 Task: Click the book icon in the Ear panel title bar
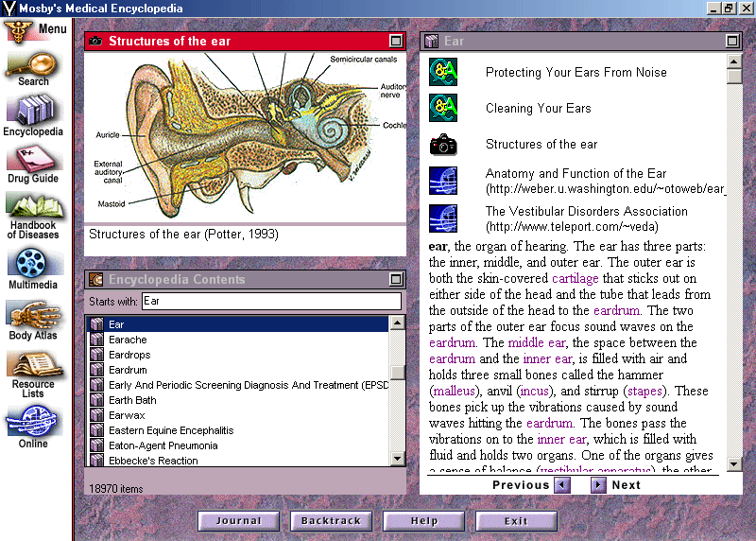click(432, 41)
